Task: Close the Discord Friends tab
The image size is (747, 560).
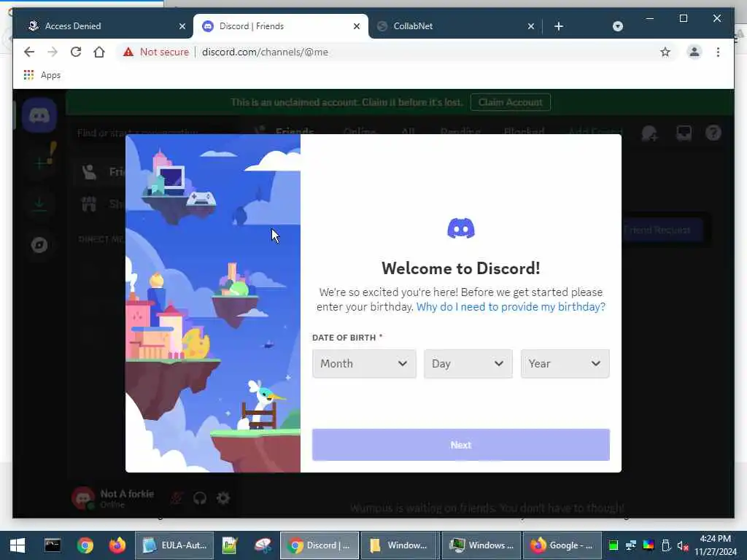Action: 356,27
